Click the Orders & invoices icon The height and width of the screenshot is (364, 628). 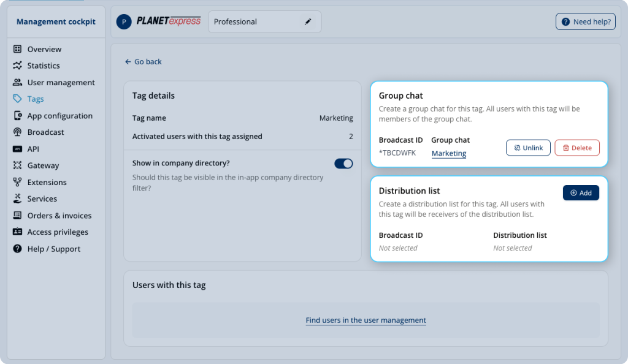[x=17, y=215]
